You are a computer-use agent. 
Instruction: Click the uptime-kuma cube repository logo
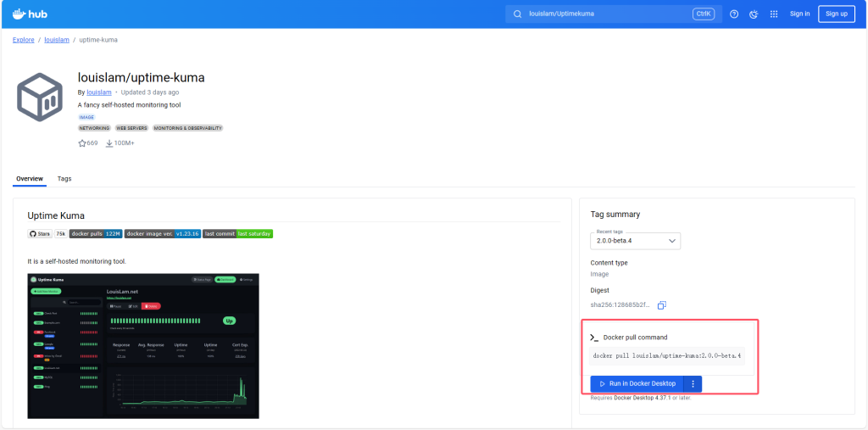40,97
